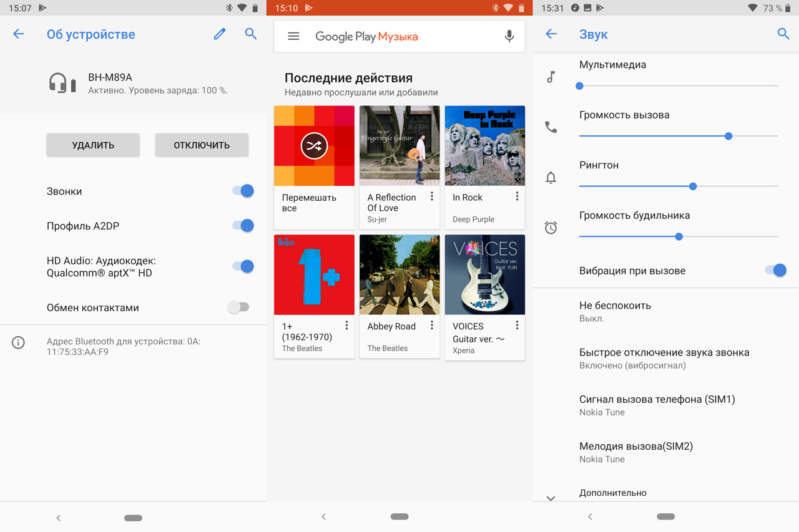Adjust the Громкость вызова slider
Image resolution: width=799 pixels, height=532 pixels.
click(x=679, y=136)
